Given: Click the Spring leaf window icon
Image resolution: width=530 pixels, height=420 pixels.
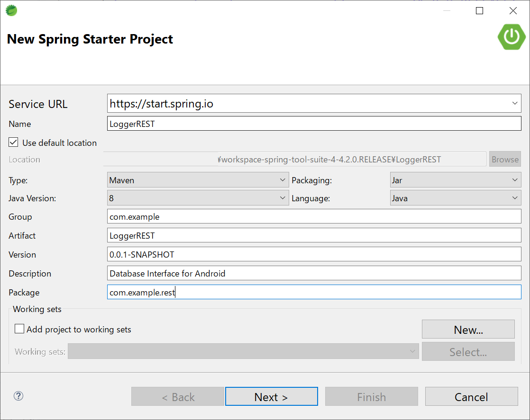Looking at the screenshot, I should tap(11, 10).
